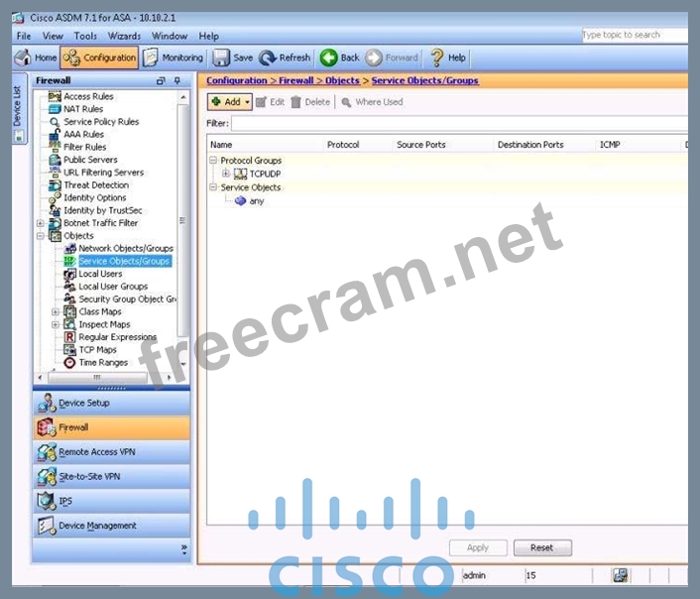Collapse the Protocol Groups node
700x599 pixels.
click(x=213, y=161)
